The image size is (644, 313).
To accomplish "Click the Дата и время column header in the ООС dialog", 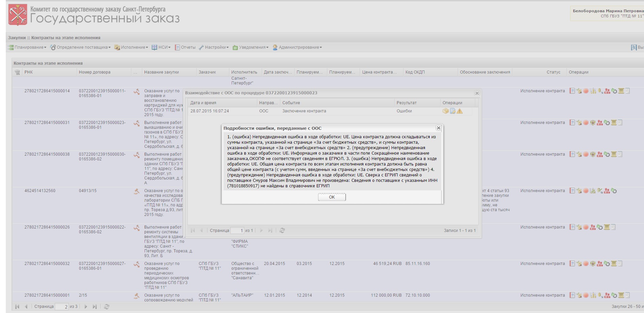I will point(222,103).
